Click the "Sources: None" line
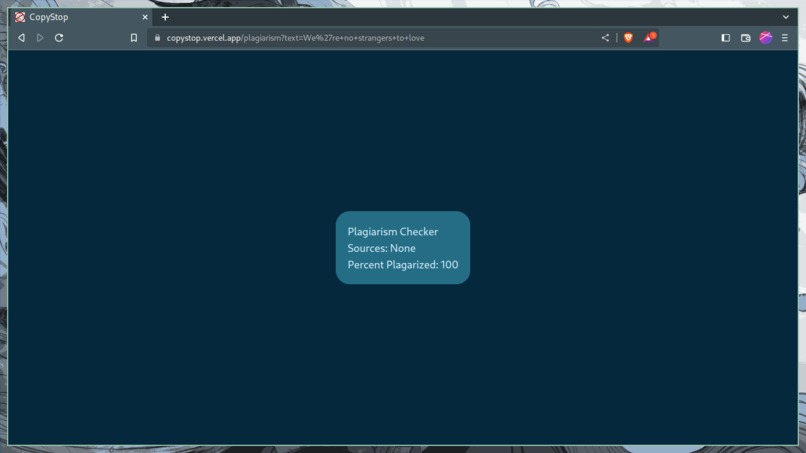 click(381, 248)
